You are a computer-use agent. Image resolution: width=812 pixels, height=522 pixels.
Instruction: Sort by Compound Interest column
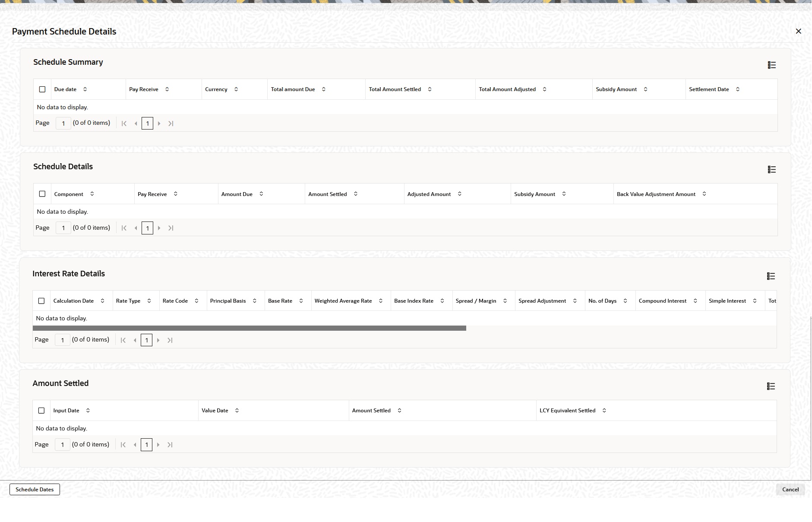[695, 301]
